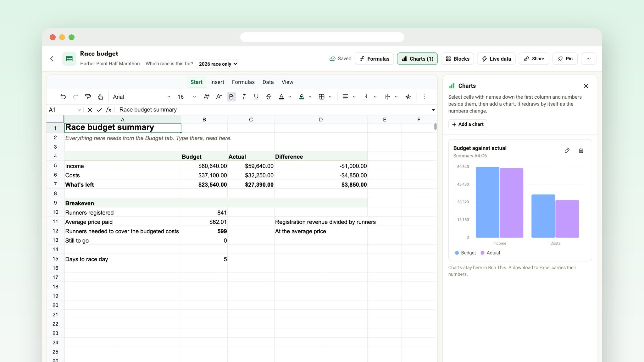
Task: Edit the Budget against actual chart
Action: click(x=567, y=151)
